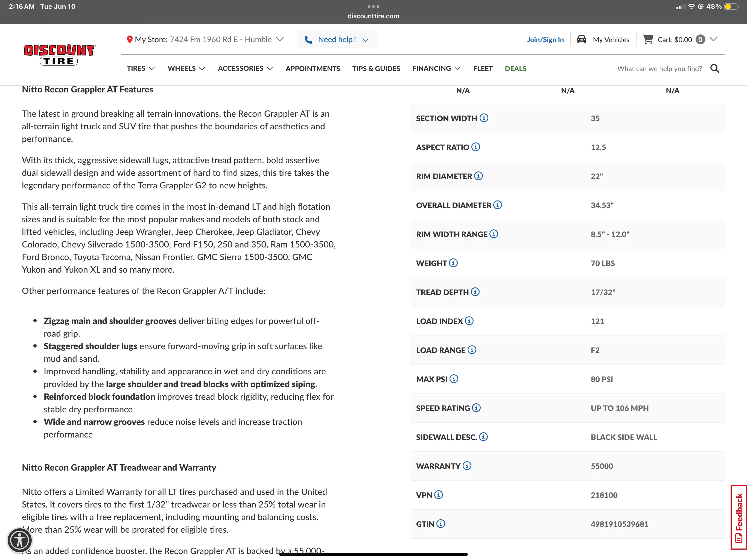Image resolution: width=747 pixels, height=560 pixels.
Task: Open the Deals page
Action: (516, 69)
